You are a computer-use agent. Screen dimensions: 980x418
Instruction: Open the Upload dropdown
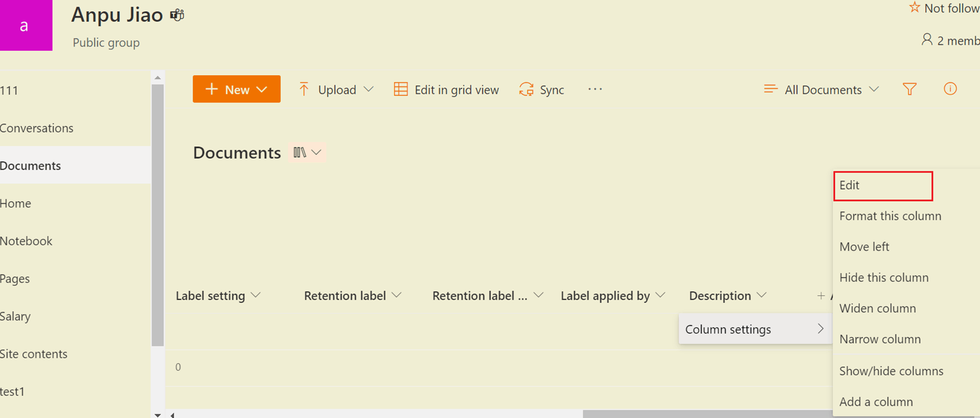point(369,89)
